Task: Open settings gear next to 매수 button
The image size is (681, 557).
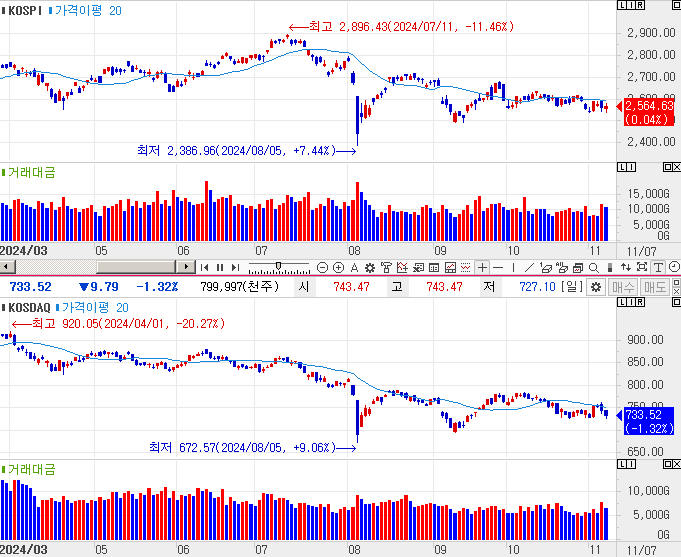Action: tap(596, 287)
